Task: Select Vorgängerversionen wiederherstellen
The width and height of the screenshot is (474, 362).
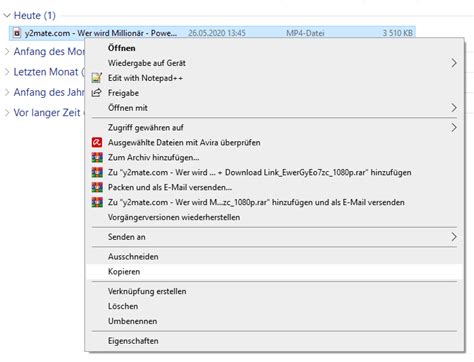Action: point(274,217)
